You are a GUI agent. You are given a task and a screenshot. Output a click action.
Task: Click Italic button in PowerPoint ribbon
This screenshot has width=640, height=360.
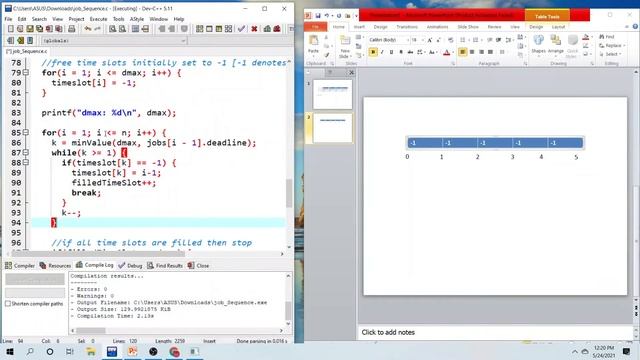tap(382, 52)
